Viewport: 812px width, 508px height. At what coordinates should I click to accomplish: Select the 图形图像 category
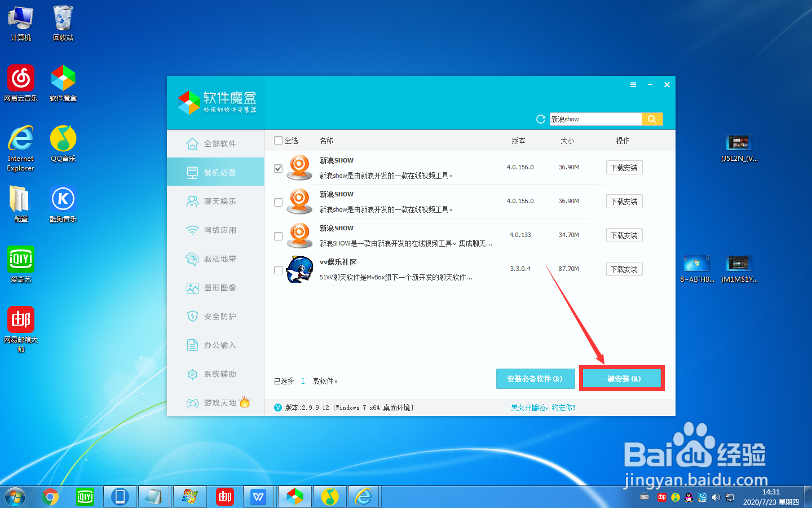click(x=215, y=287)
